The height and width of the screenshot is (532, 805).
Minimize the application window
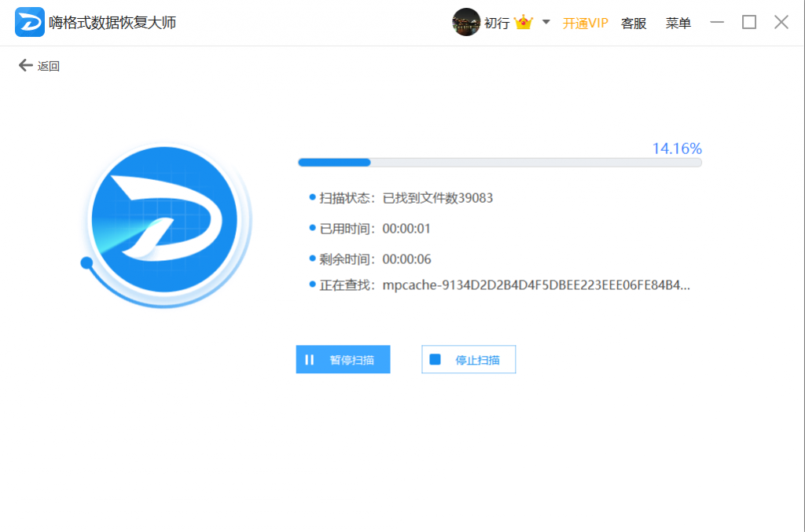[x=717, y=22]
